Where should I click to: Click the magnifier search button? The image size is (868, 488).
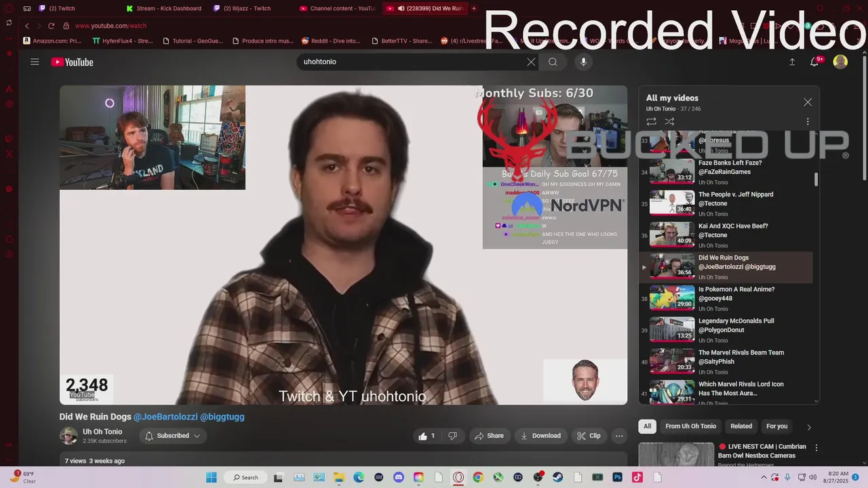coord(553,62)
